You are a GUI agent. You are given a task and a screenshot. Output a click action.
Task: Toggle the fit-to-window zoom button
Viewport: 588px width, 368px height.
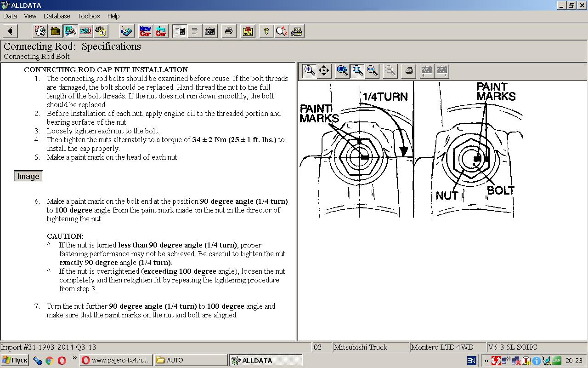(x=357, y=71)
